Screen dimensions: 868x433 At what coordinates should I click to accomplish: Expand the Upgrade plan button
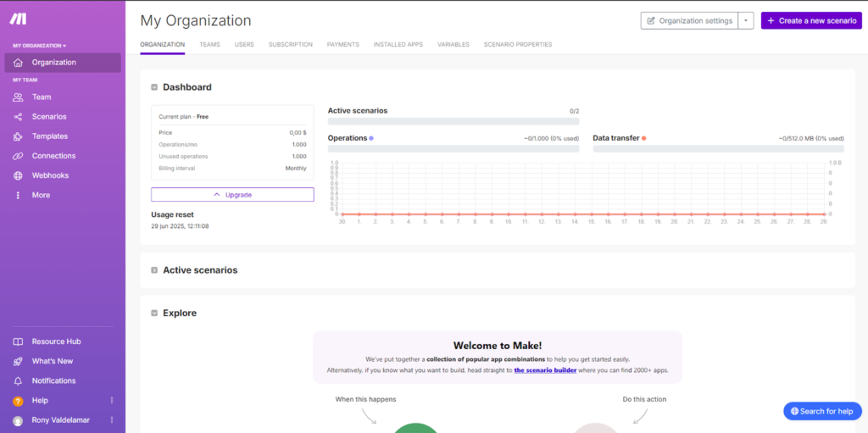point(232,195)
